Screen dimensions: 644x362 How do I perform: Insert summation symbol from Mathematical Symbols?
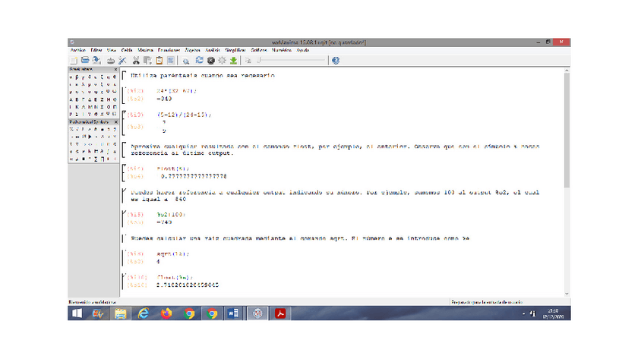click(x=96, y=159)
